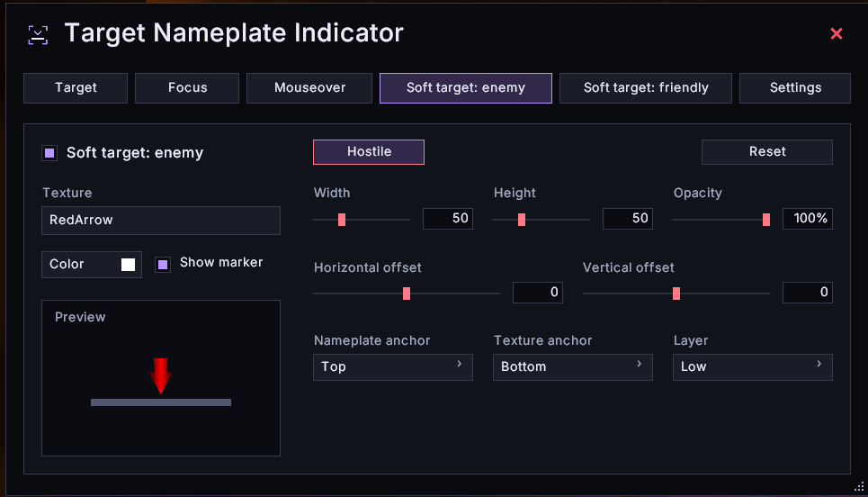Close the Target Nameplate Indicator window
This screenshot has width=868, height=497.
[x=837, y=34]
